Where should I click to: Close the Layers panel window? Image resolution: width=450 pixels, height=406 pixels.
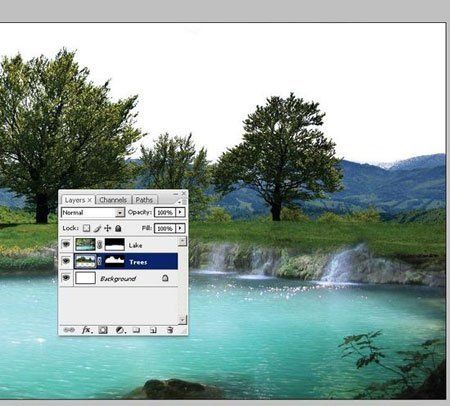(x=184, y=193)
